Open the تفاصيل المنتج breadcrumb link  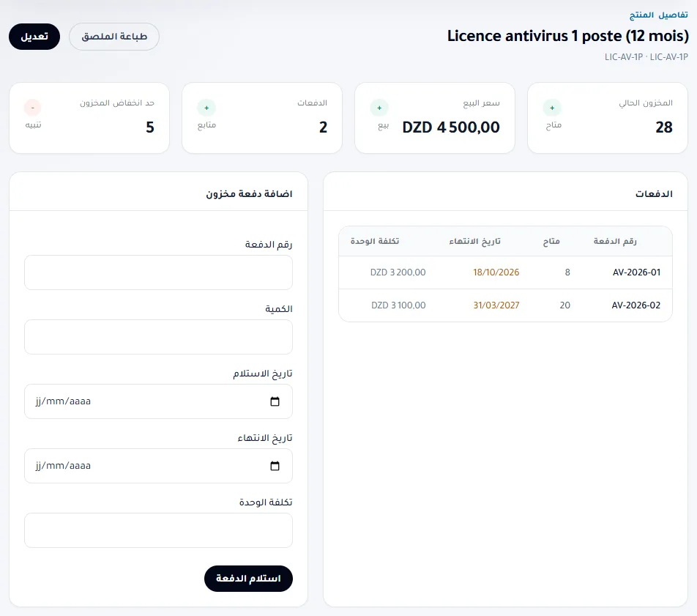[658, 15]
